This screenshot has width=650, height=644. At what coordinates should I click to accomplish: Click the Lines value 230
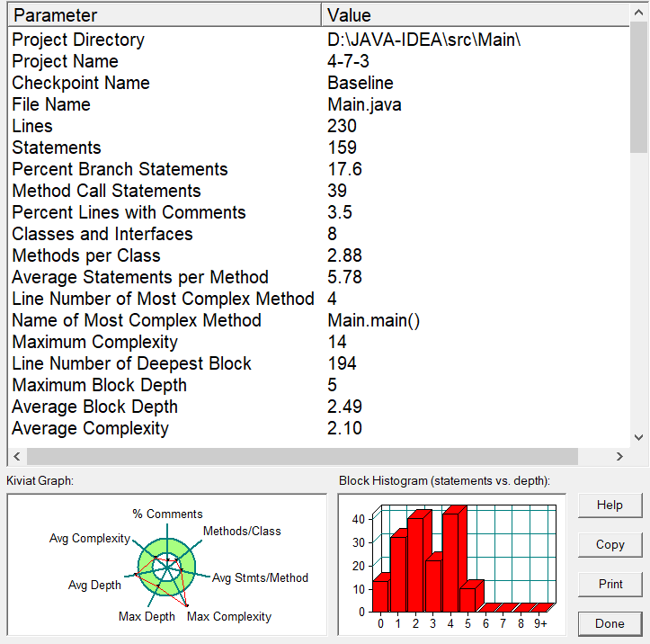342,126
